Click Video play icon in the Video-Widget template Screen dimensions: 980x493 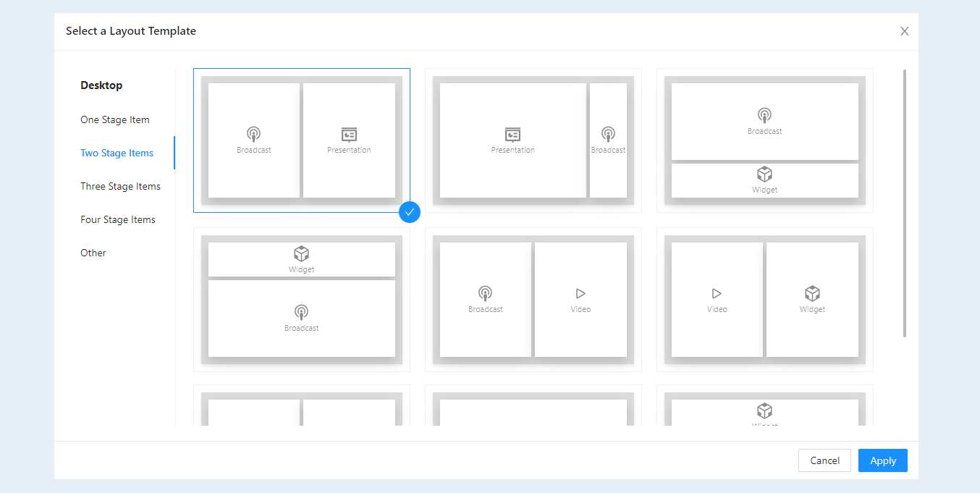pos(717,293)
